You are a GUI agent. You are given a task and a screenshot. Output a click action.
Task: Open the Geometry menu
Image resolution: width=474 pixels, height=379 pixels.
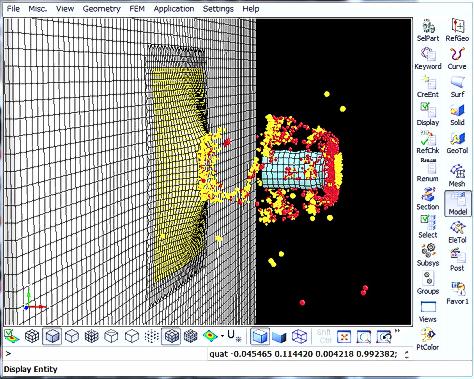click(101, 9)
